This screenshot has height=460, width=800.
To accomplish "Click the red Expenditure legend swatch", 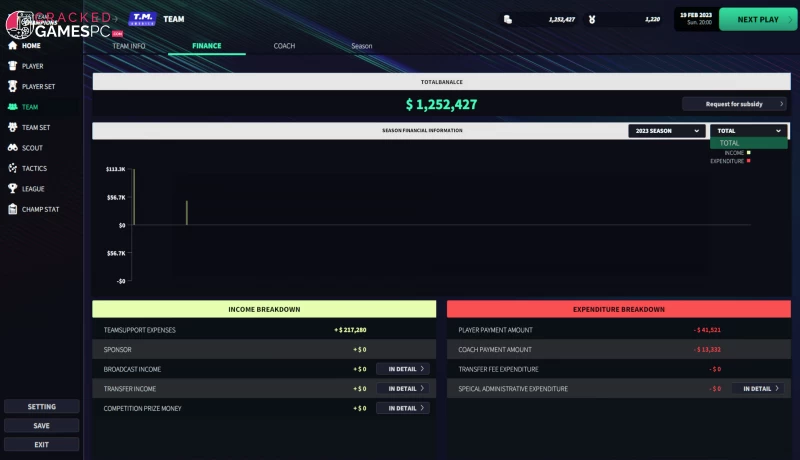I will [749, 161].
